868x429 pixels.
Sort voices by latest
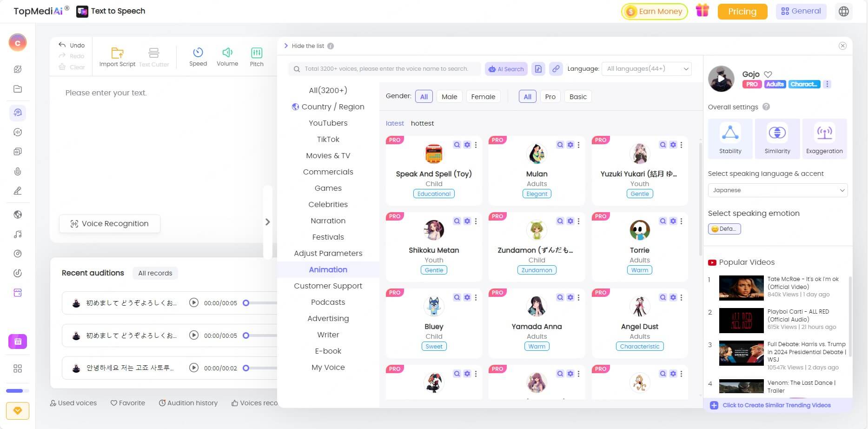pyautogui.click(x=395, y=123)
